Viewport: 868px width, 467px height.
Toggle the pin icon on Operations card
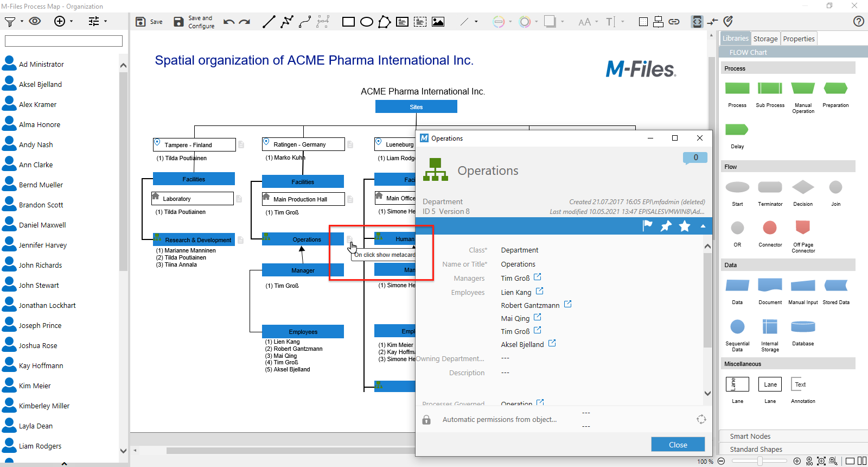(x=666, y=226)
